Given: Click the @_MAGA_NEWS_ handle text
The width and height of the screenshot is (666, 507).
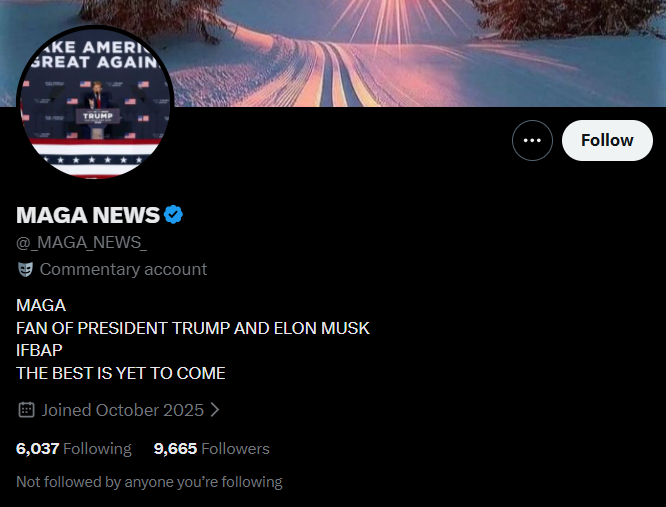Looking at the screenshot, I should tap(82, 242).
